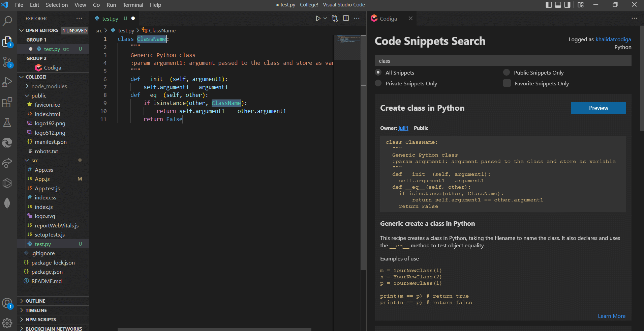Click the Preview button

click(599, 108)
